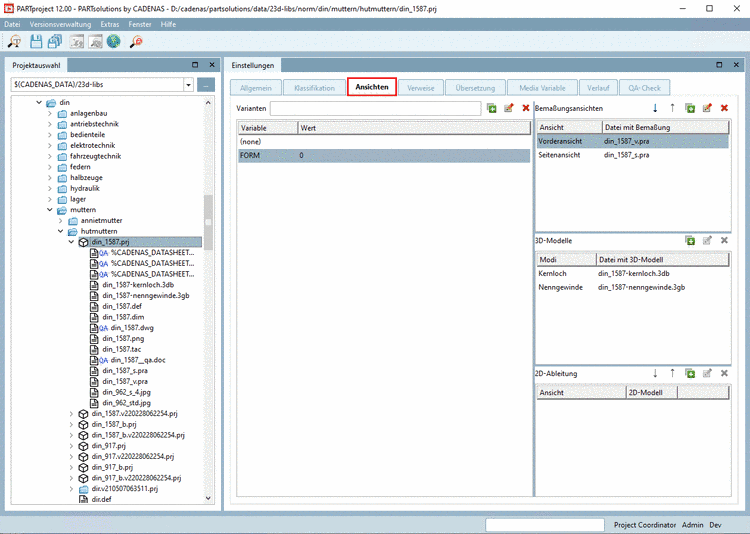This screenshot has width=750, height=534.
Task: Collapse the muttern folder
Action: pyautogui.click(x=50, y=210)
